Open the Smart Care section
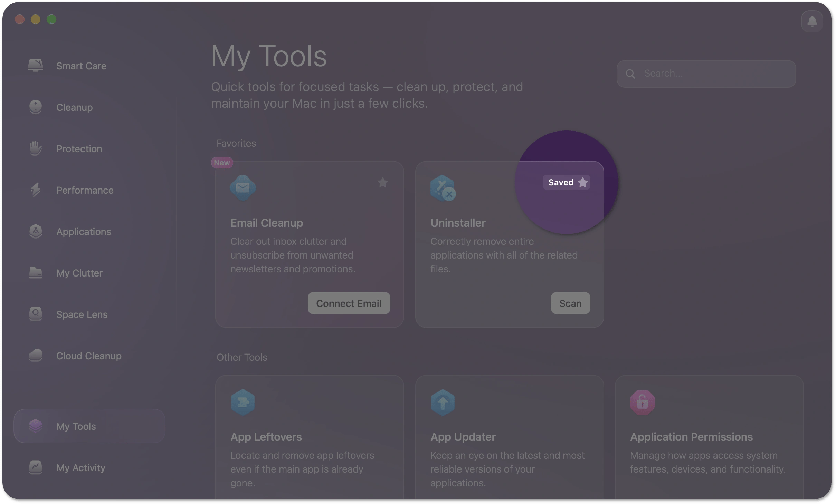Viewport: 836px width, 504px height. click(81, 66)
